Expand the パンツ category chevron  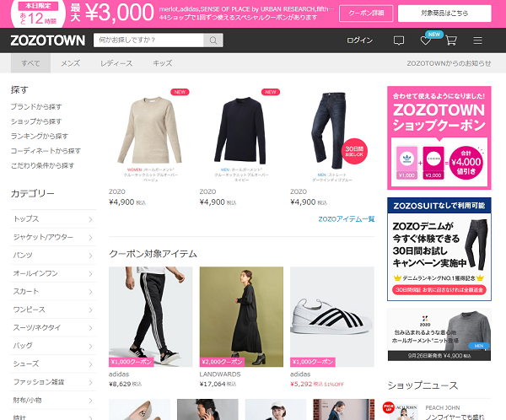(91, 256)
